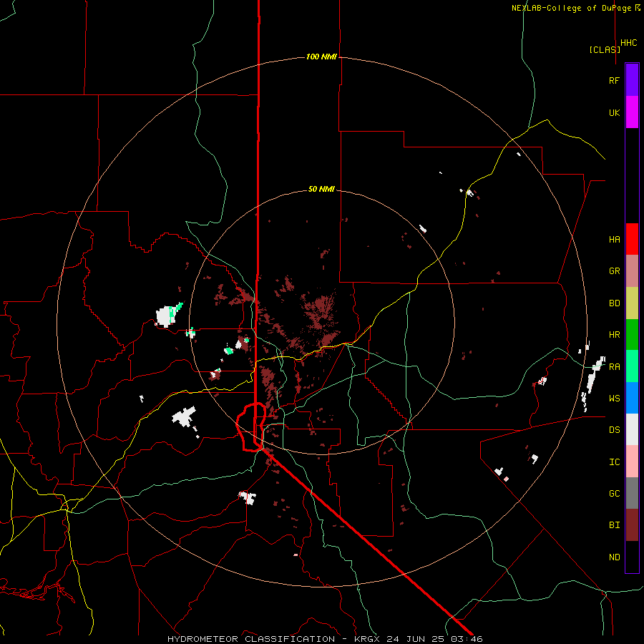This screenshot has width=644, height=644.
Task: Click the BI legend label
Action: pos(614,525)
